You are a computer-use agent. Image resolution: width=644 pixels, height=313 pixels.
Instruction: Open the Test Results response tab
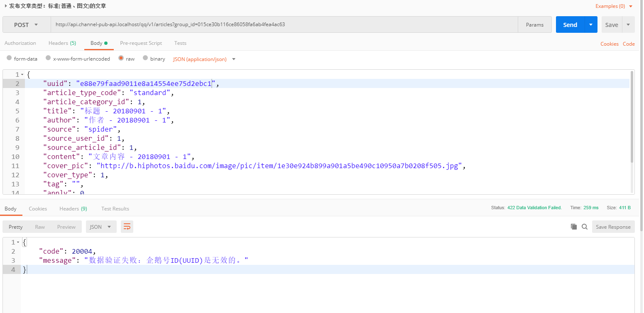click(115, 209)
